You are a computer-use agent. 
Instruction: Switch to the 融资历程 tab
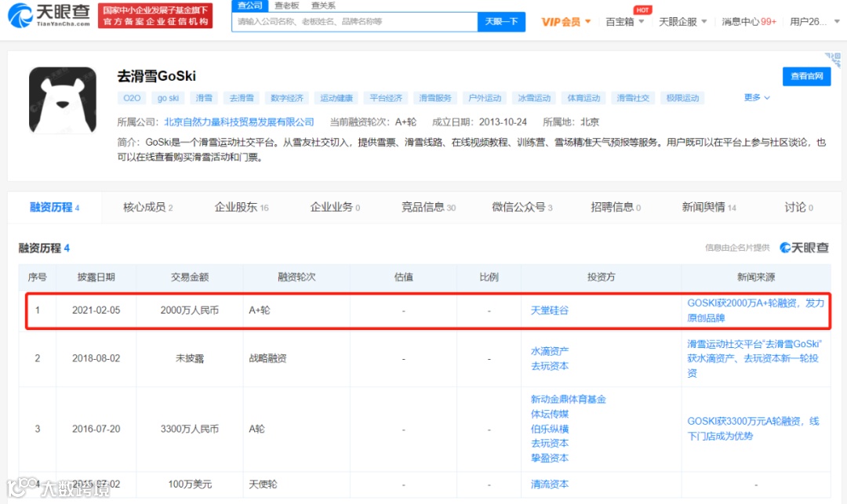click(54, 207)
